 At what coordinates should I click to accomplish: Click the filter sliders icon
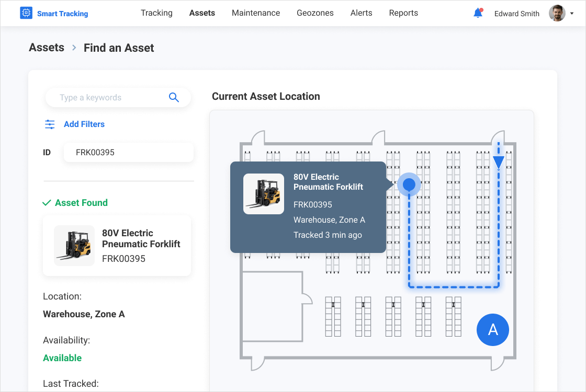point(50,124)
